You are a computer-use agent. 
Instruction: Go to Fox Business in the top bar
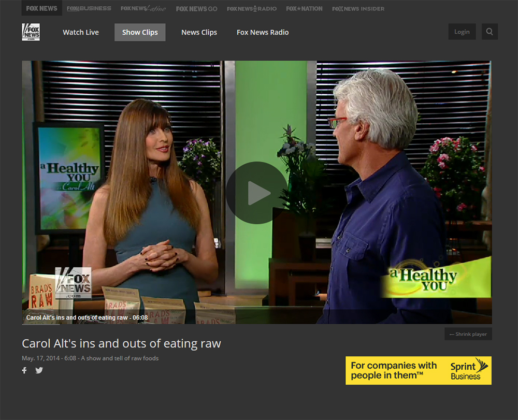(x=89, y=8)
